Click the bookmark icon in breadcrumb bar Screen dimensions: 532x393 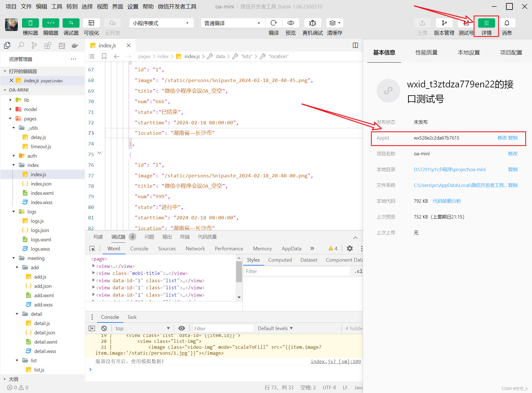(104, 56)
